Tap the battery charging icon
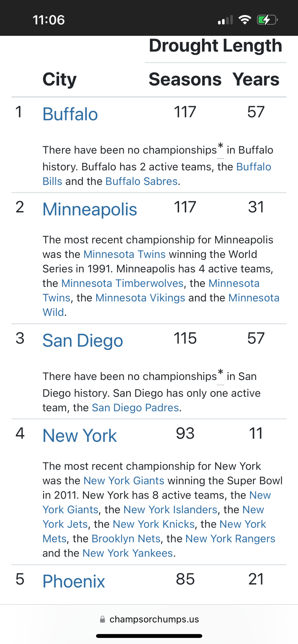The image size is (298, 644). (267, 20)
